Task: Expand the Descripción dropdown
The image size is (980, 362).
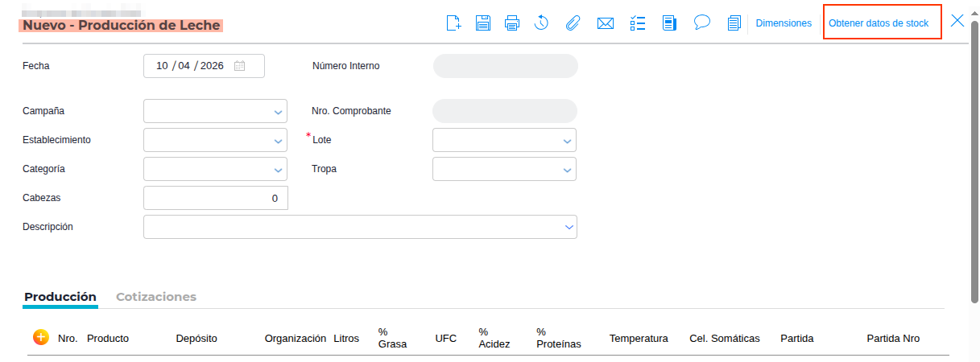Action: pos(568,227)
